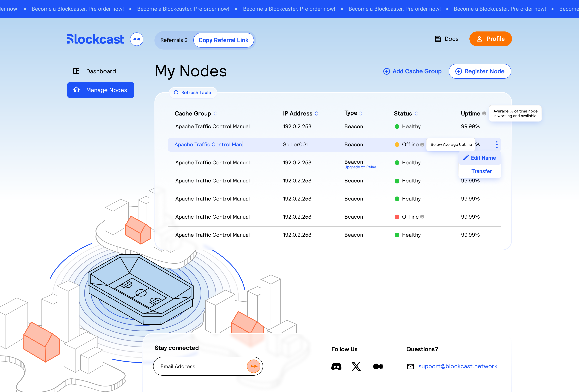The height and width of the screenshot is (392, 579).
Task: Copy your referral link
Action: click(223, 40)
